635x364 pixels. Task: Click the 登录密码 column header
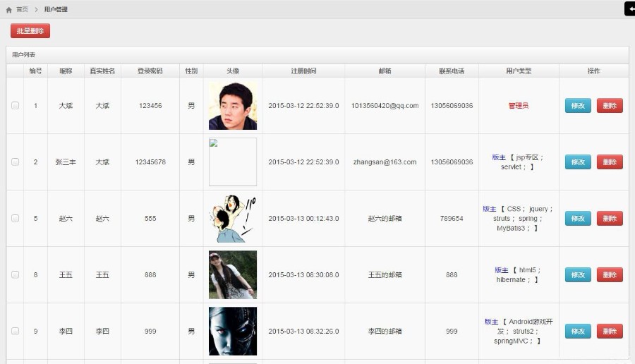click(150, 71)
